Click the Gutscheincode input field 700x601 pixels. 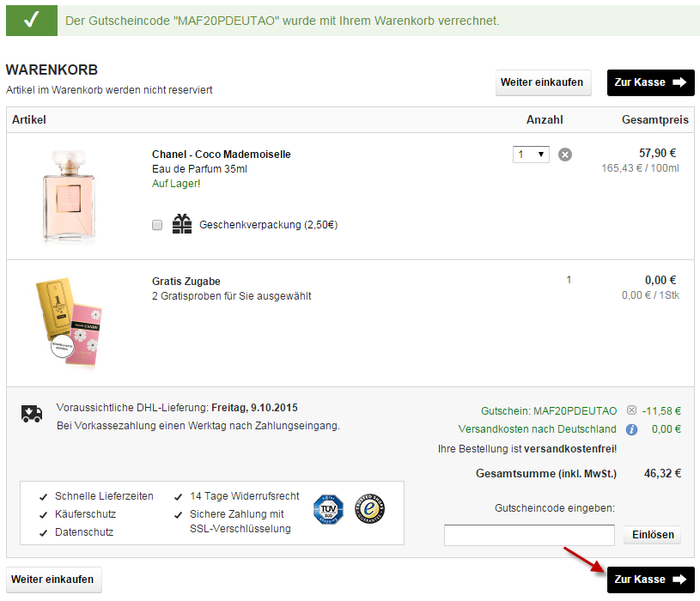(x=529, y=535)
